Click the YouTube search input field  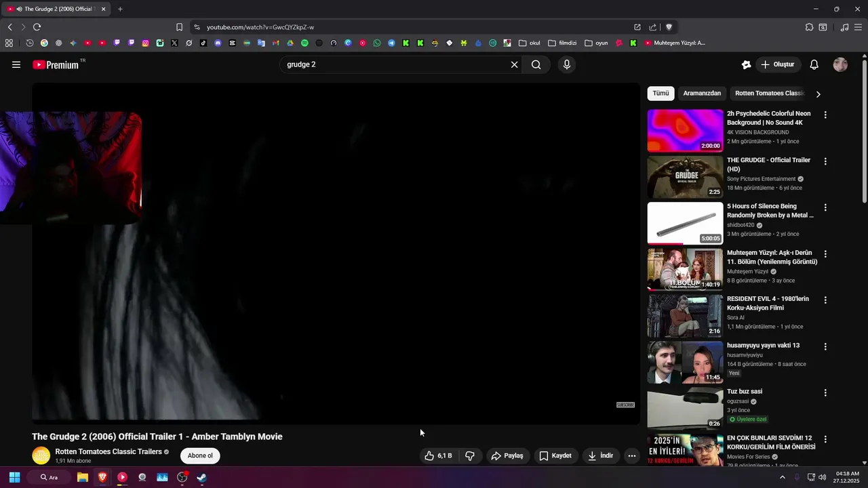pyautogui.click(x=393, y=64)
